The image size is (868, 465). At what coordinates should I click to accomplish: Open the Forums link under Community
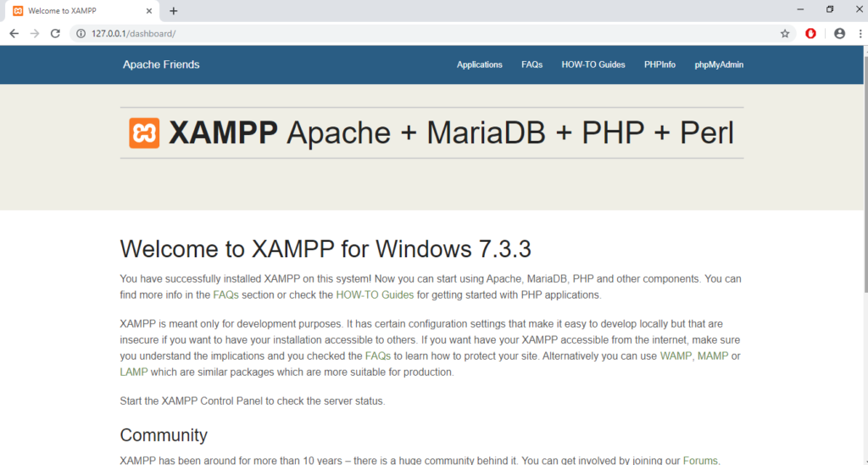pyautogui.click(x=700, y=461)
